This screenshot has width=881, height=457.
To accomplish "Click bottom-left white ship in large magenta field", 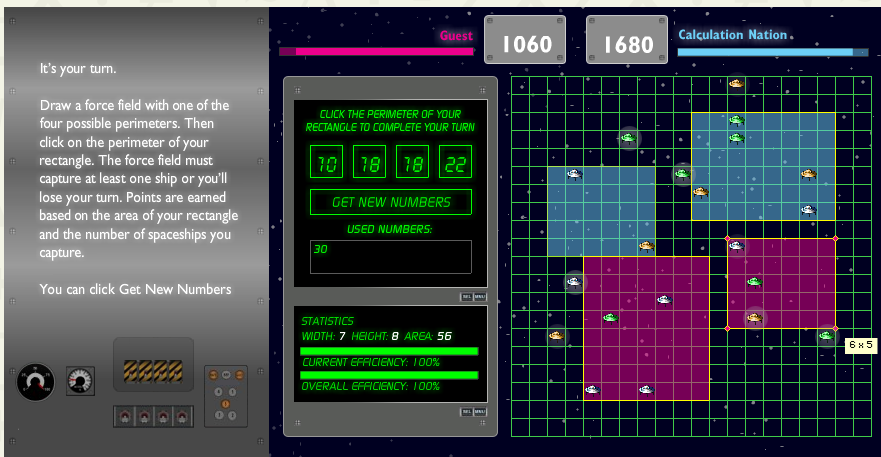I will click(593, 390).
